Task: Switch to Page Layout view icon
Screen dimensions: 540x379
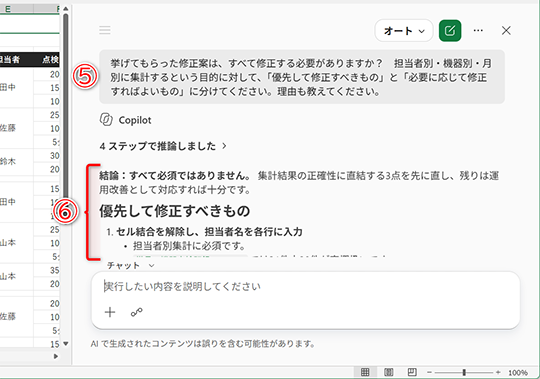Action: coord(389,372)
